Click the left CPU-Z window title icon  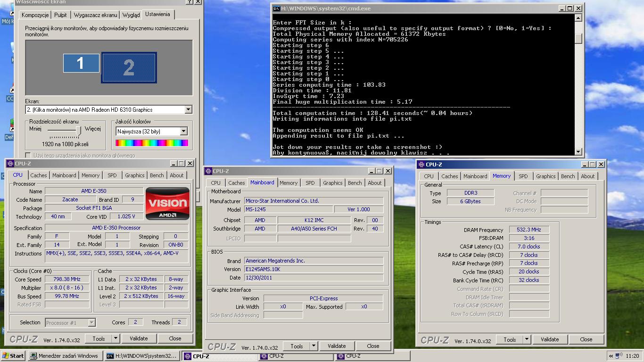coord(11,164)
